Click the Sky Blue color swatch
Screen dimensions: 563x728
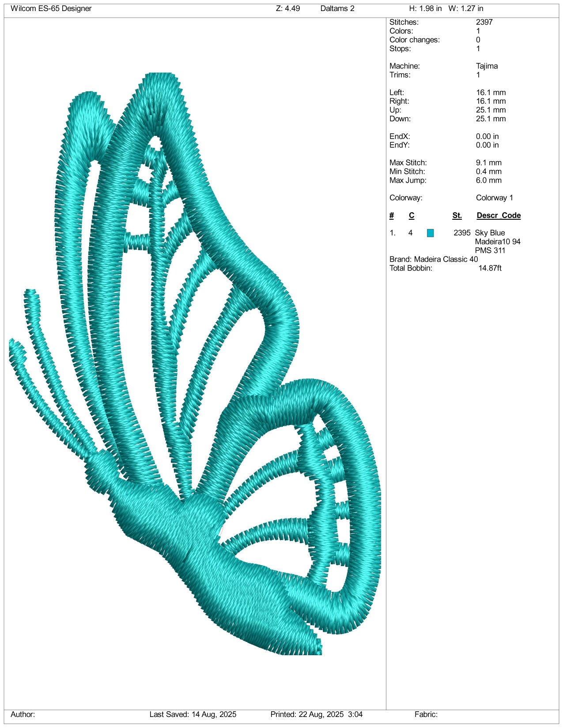coord(430,233)
